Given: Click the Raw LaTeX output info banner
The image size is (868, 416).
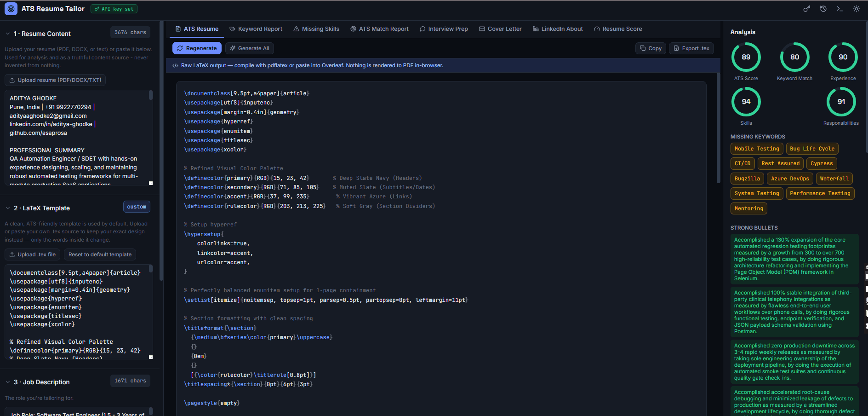Looking at the screenshot, I should (443, 65).
